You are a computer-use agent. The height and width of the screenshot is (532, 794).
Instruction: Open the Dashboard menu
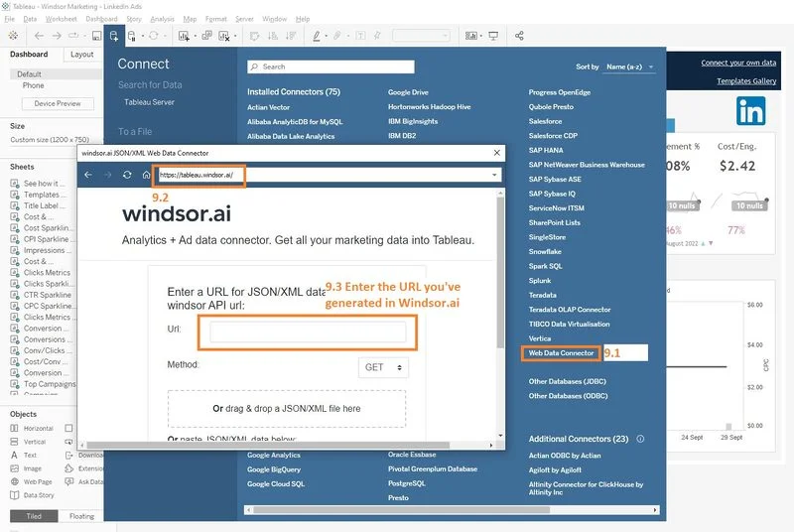point(101,19)
